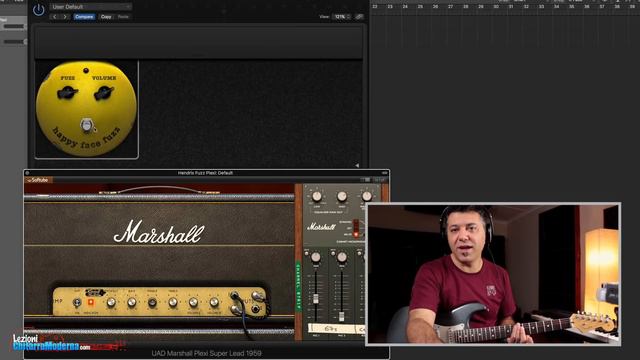The height and width of the screenshot is (360, 640).
Task: Toggle the happy face fuzz footswitch
Action: coord(86,125)
